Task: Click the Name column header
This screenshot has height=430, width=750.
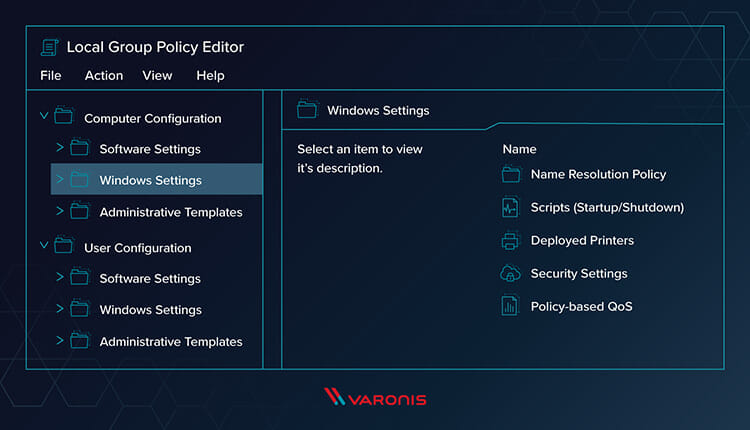Action: click(519, 149)
